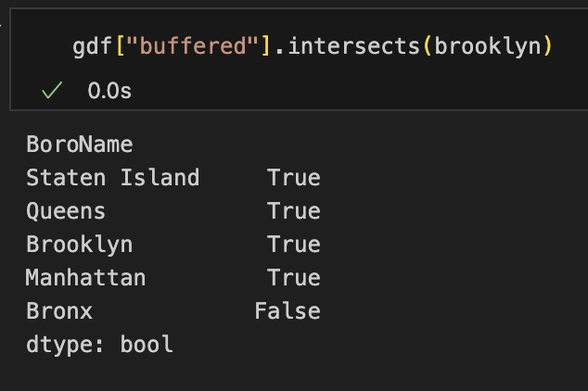Click the True value for Manhattan

[293, 278]
